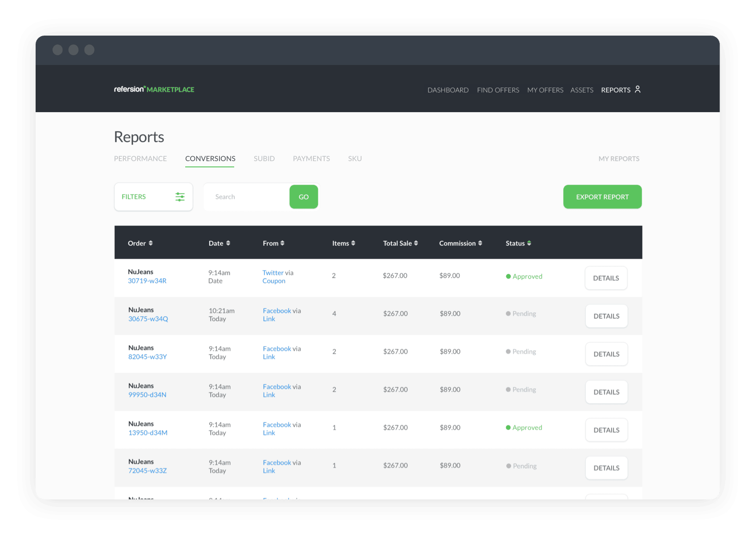Sort the table by the Order column arrows

[x=151, y=243]
